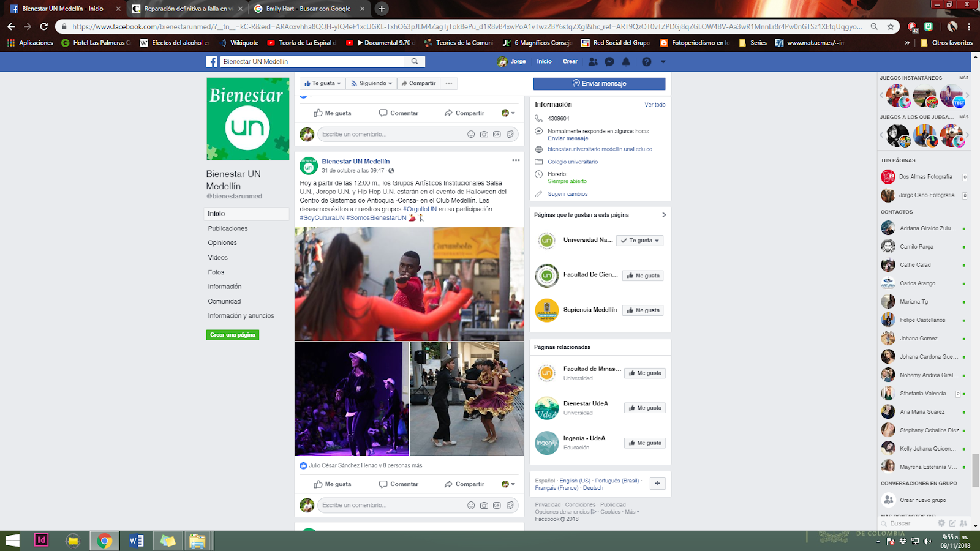Select Opiniones in page sidebar
The width and height of the screenshot is (980, 551).
point(222,243)
